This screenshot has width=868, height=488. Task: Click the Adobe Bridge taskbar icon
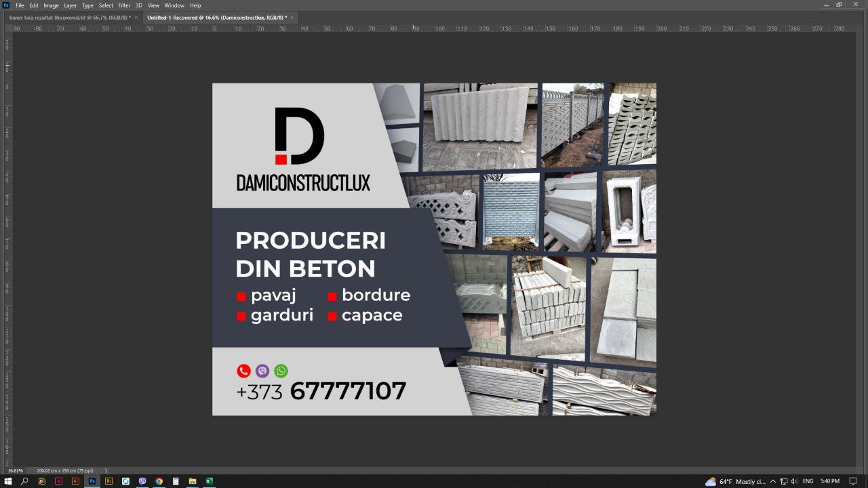[108, 481]
